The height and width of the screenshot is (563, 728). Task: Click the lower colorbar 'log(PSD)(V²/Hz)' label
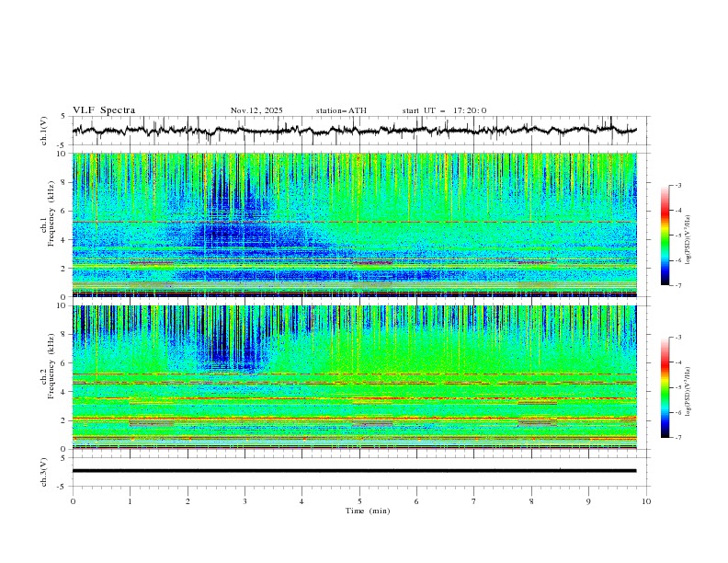tap(688, 391)
